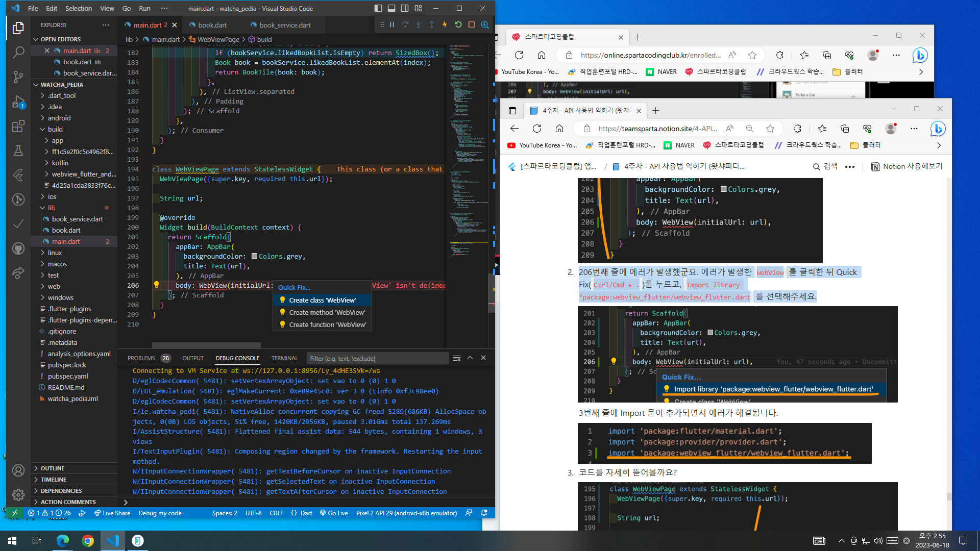The height and width of the screenshot is (551, 980).
Task: Open the GitHub view in activity bar
Action: pos(18,248)
